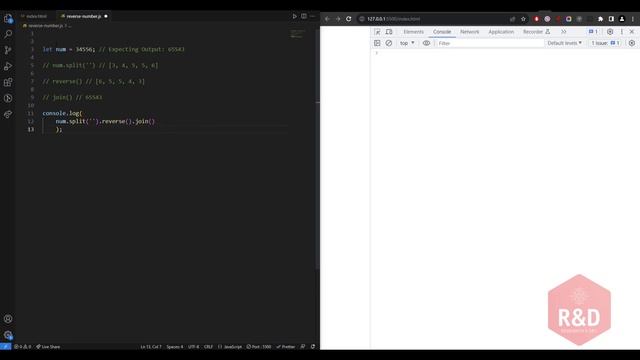Change the CRLF end-of-line selector
Image resolution: width=640 pixels, height=360 pixels.
(208, 347)
